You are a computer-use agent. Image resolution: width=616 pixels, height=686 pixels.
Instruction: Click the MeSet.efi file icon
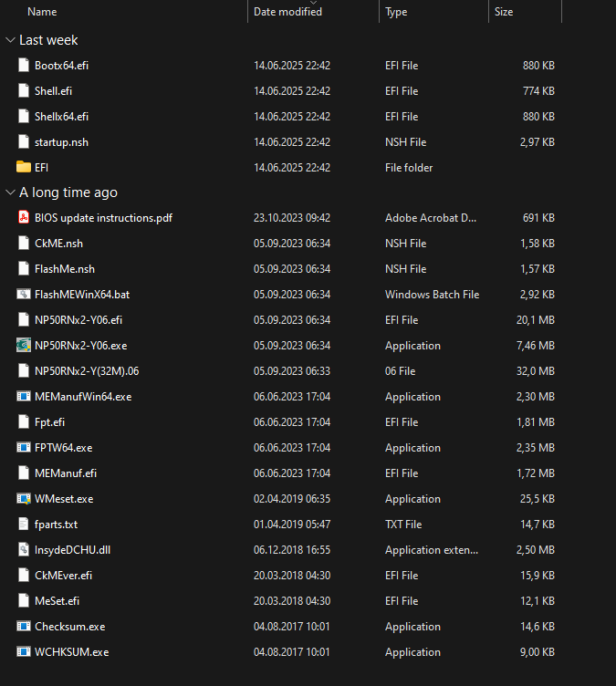(x=24, y=600)
